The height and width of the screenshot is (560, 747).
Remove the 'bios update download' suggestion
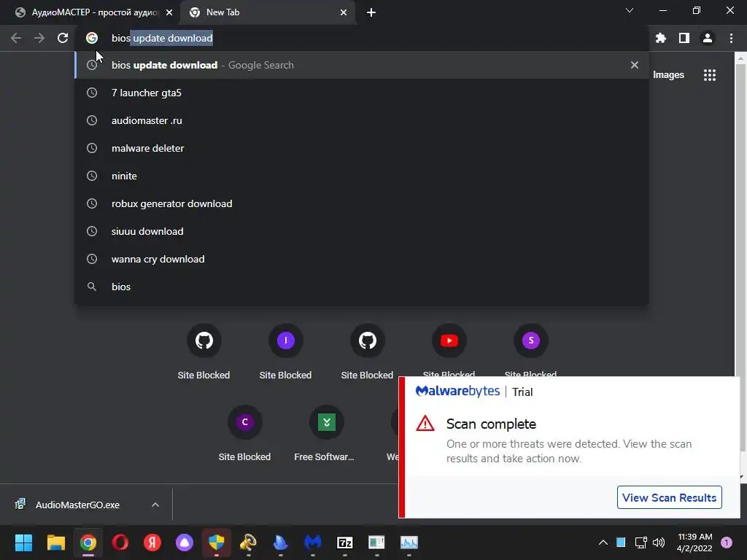click(635, 65)
